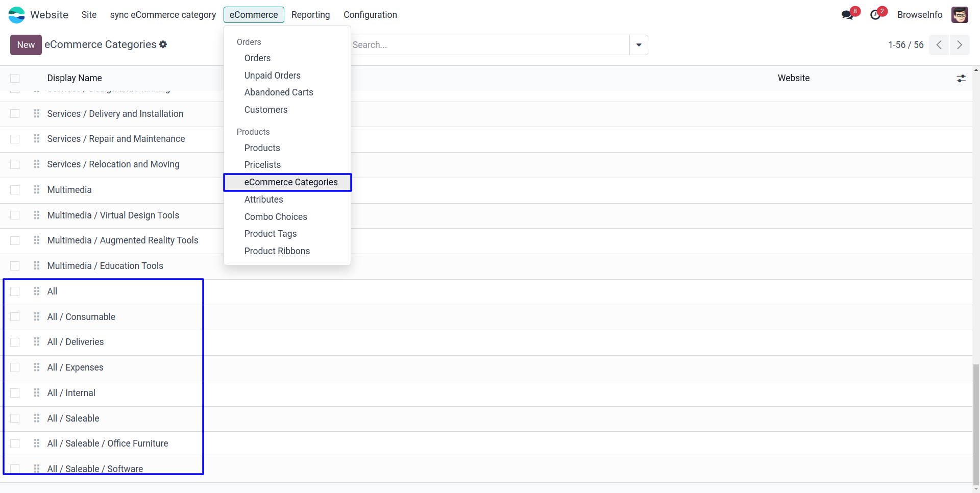Check the All / Consumable row checkbox
The width and height of the screenshot is (980, 493).
pos(15,317)
